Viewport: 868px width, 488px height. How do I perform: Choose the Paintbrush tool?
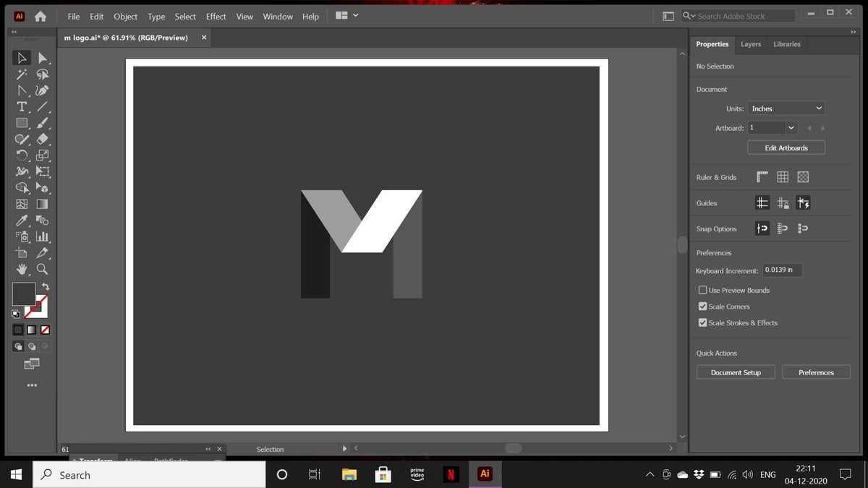pyautogui.click(x=43, y=123)
